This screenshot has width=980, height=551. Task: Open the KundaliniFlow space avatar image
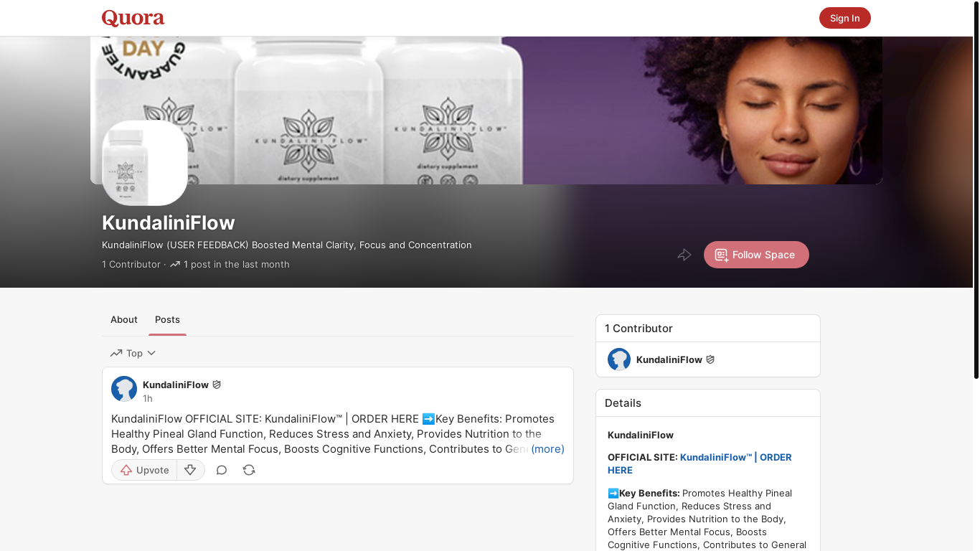coord(145,163)
